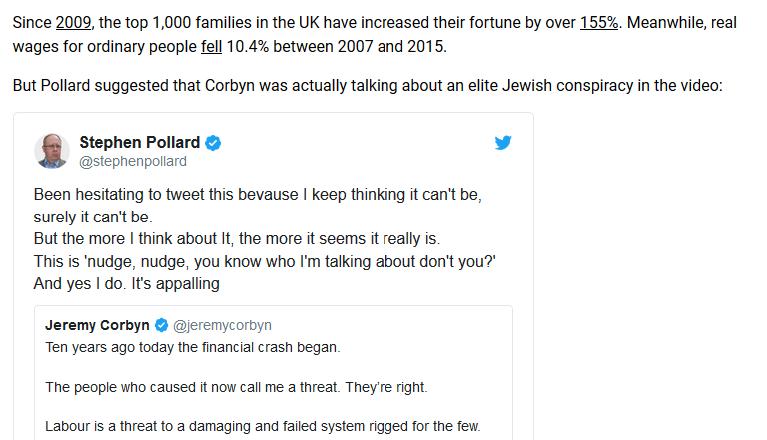Open the Stephen Pollard display name
Image resolution: width=767 pixels, height=440 pixels.
point(139,143)
